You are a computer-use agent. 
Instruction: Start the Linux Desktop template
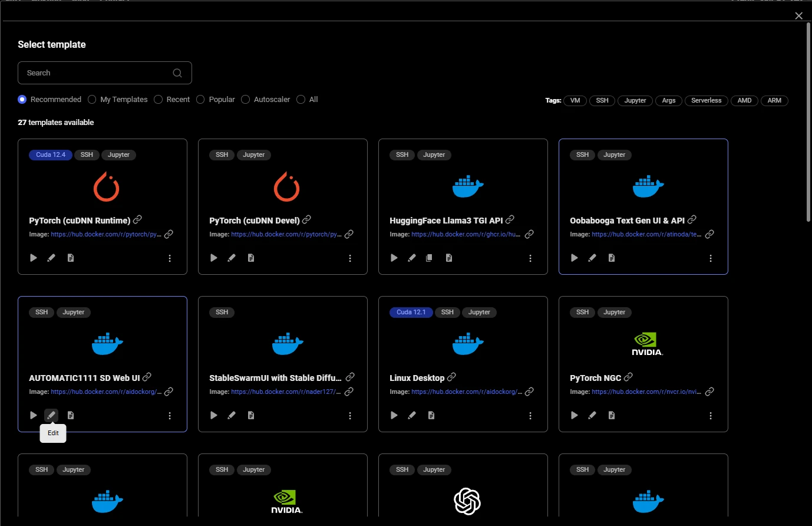click(x=394, y=415)
